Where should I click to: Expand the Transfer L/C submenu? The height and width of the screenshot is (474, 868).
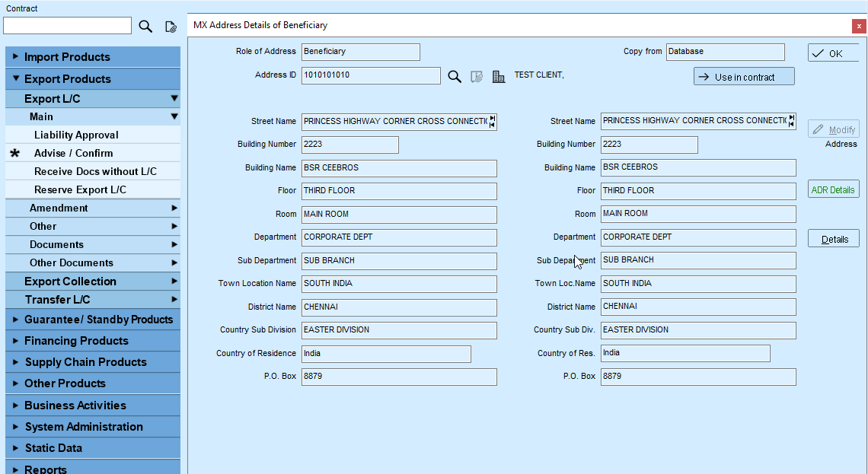pyautogui.click(x=93, y=299)
